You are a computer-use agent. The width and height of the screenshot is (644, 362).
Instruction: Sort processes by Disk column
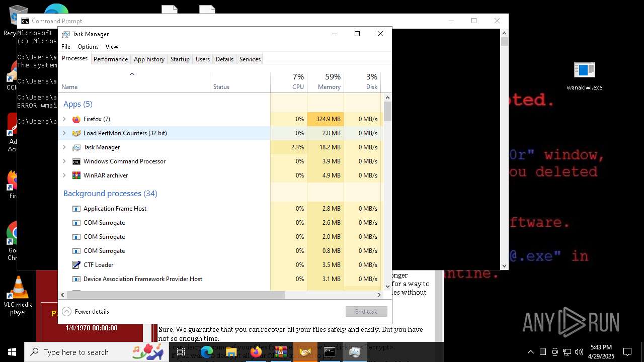pyautogui.click(x=362, y=82)
